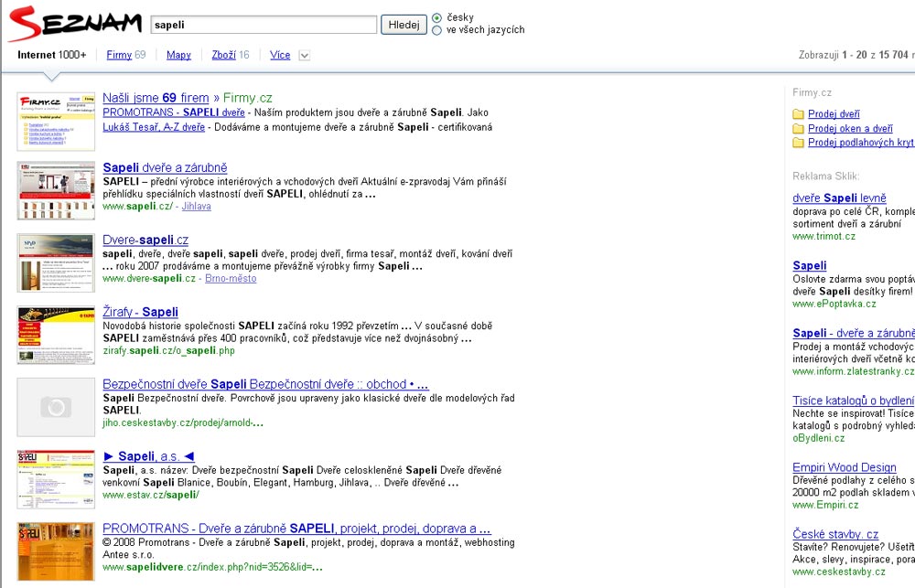
Task: Select the česky language radio button
Action: [x=436, y=17]
